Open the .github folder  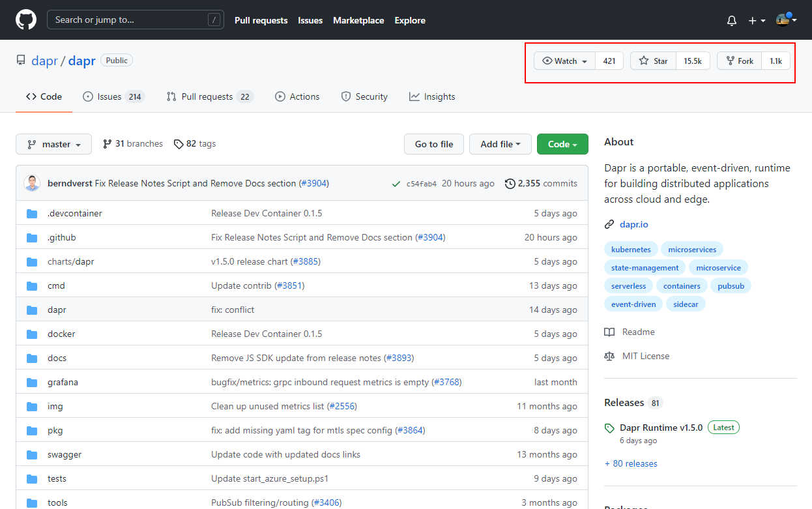61,237
